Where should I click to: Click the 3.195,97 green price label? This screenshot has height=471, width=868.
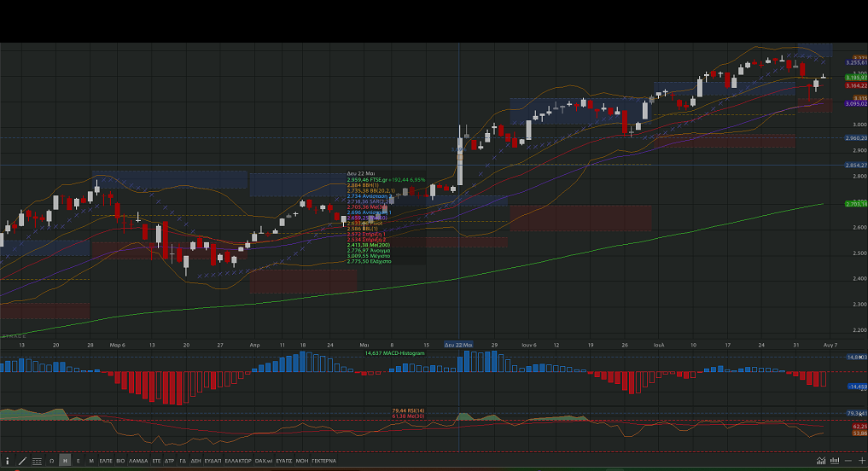856,78
